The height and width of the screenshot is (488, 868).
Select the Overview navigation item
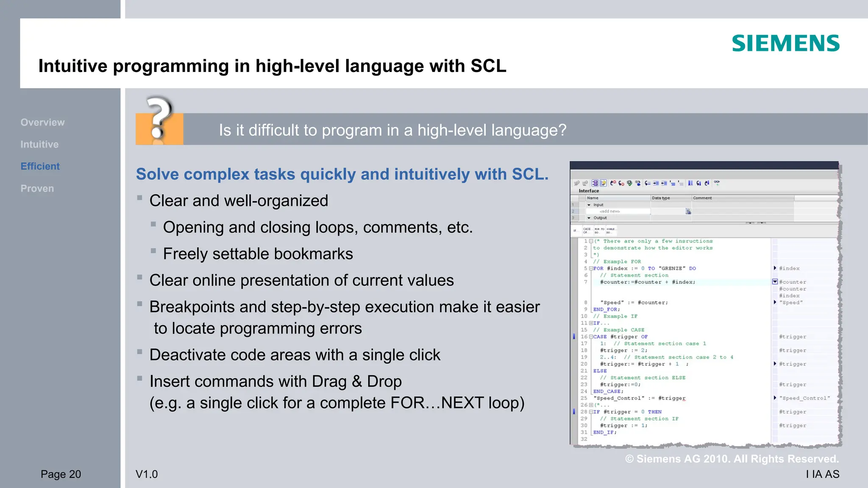[x=43, y=122]
